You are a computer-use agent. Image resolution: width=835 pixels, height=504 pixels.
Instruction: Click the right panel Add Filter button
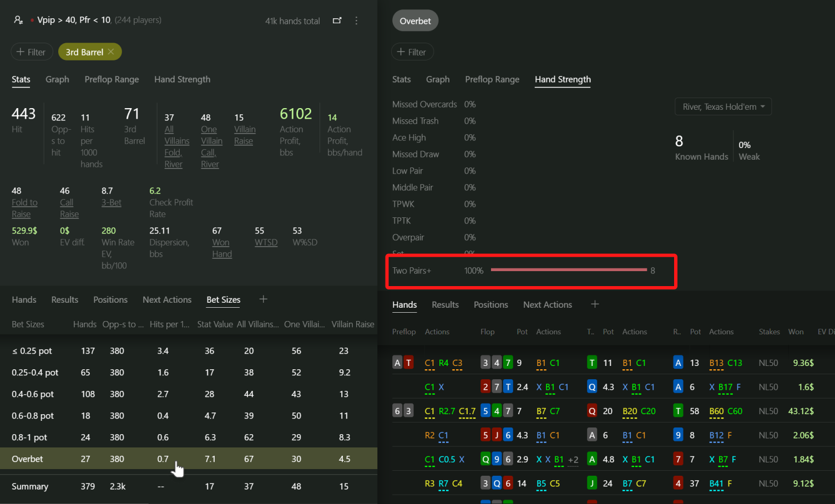coord(412,52)
